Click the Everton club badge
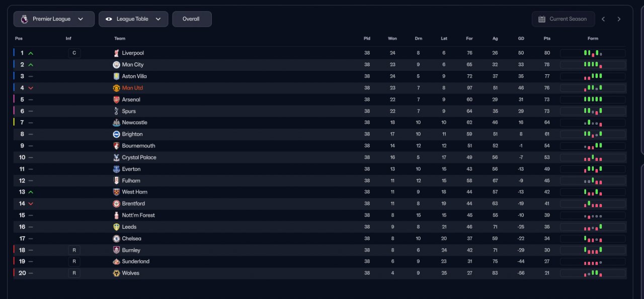Image resolution: width=644 pixels, height=299 pixels. coord(116,169)
